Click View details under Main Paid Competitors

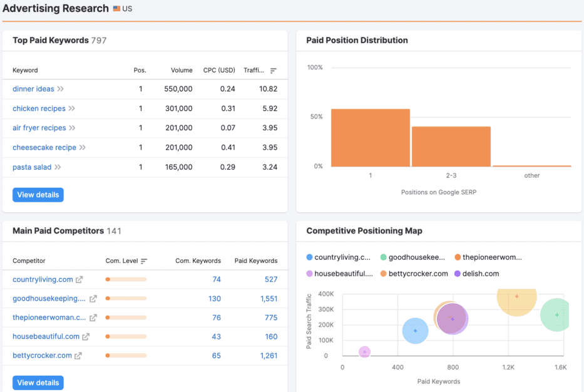click(38, 383)
